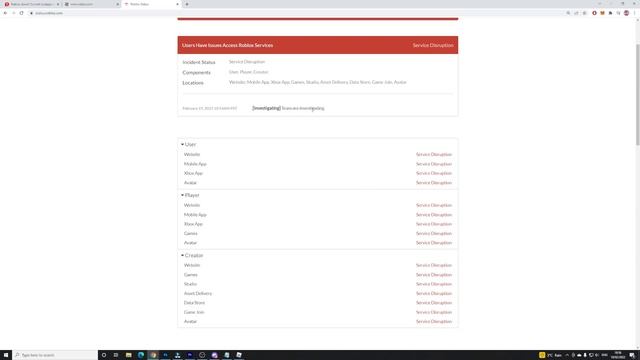The height and width of the screenshot is (360, 640).
Task: Click the User, Player, Creator components value
Action: pyautogui.click(x=248, y=72)
